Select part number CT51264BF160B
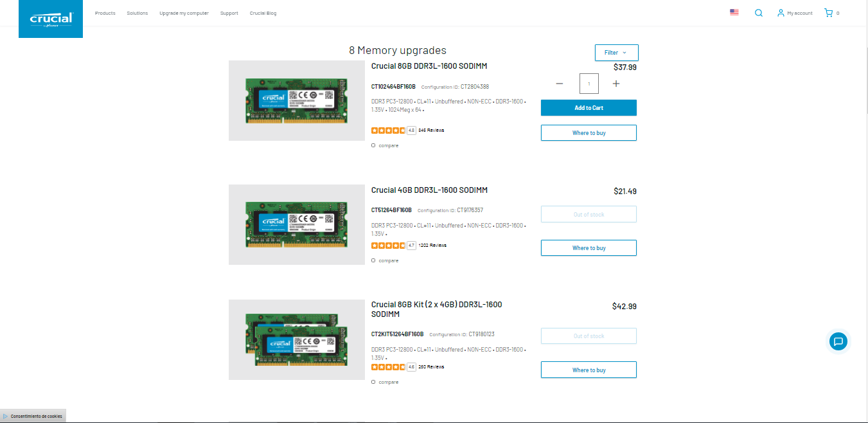The image size is (868, 423). point(391,210)
